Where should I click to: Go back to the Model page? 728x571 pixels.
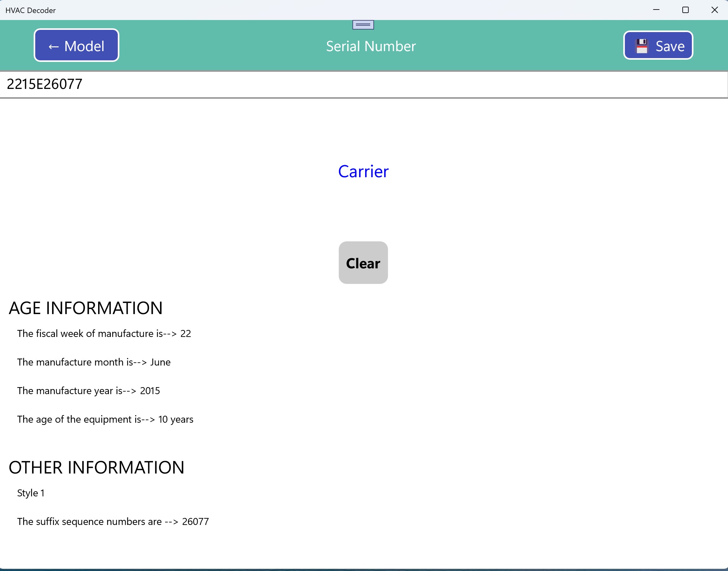pos(76,45)
